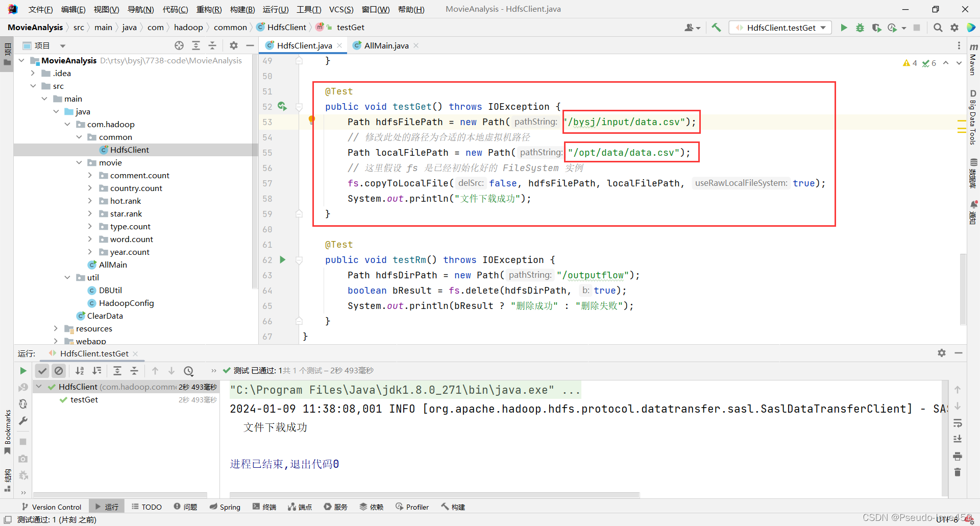
Task: Collapse the common package node
Action: (79, 137)
